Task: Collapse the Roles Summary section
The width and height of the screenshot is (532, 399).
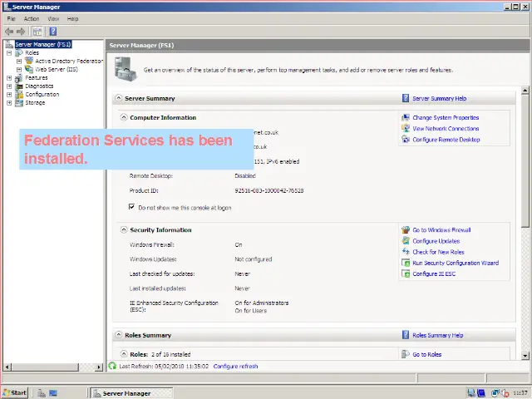Action: [118, 334]
